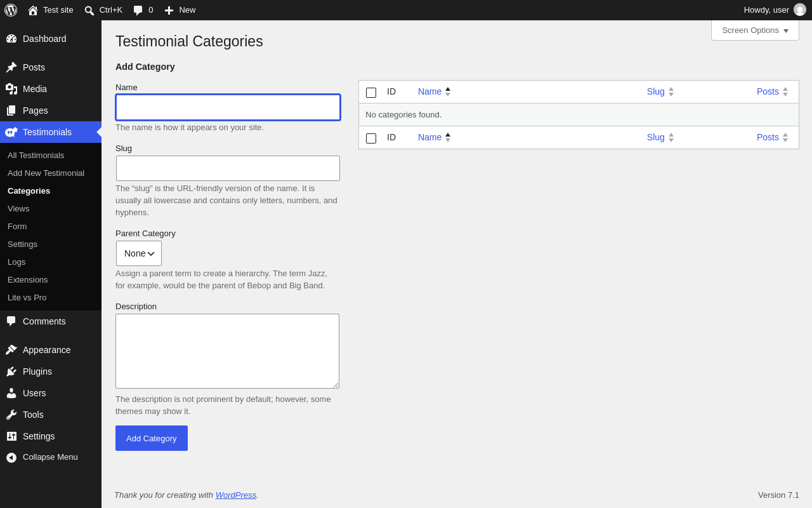Sort by Name using the footer sort arrows

click(x=448, y=137)
